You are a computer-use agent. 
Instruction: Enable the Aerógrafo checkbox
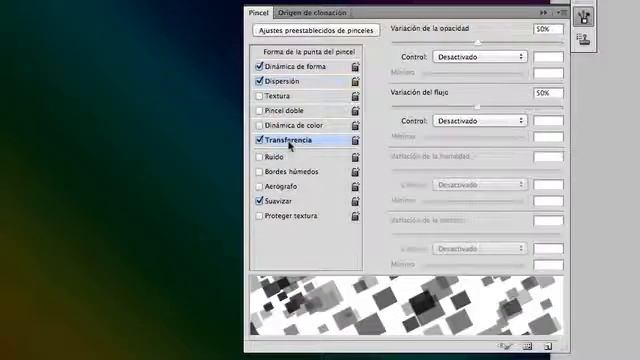[259, 187]
